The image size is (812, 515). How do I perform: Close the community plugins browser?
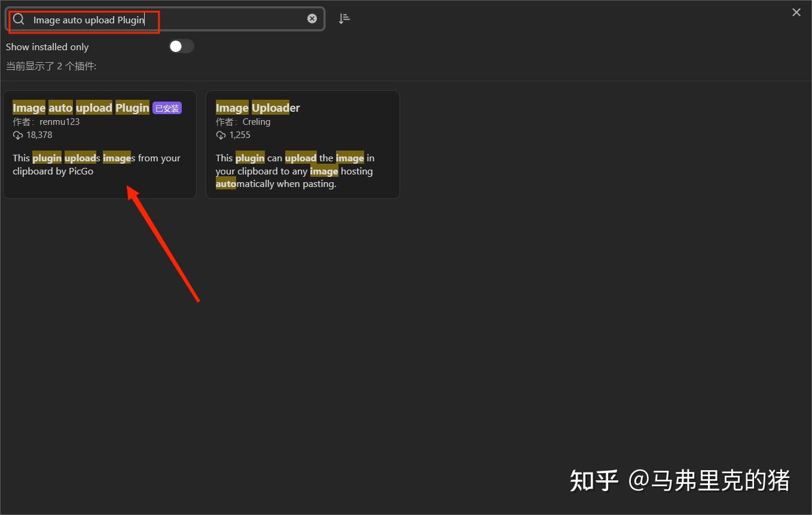click(796, 12)
